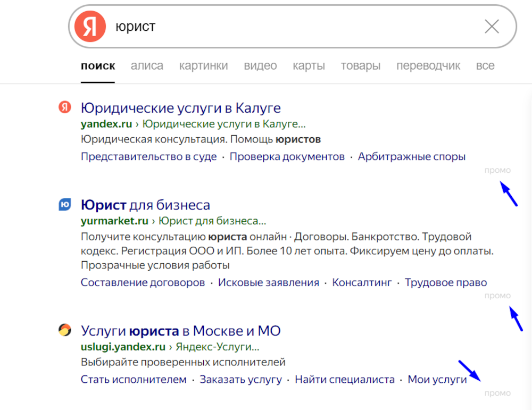The width and height of the screenshot is (532, 410).
Task: Click промо label under yurmarket result
Action: 497,296
